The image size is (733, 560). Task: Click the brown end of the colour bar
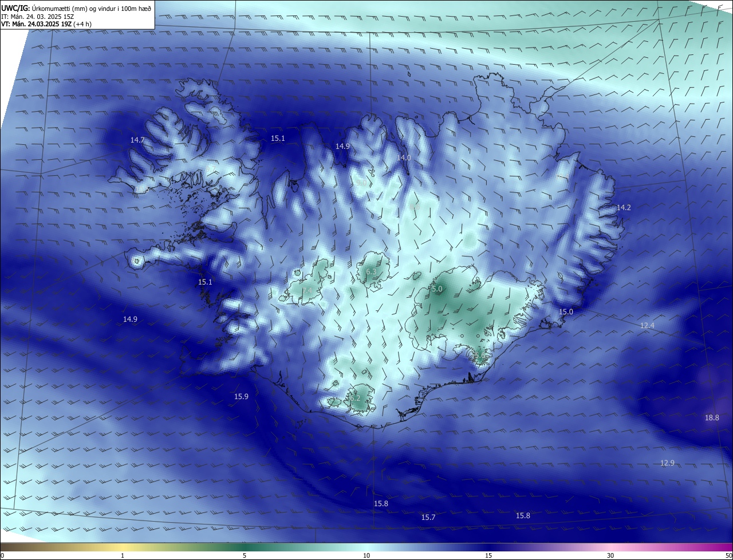click(x=6, y=547)
